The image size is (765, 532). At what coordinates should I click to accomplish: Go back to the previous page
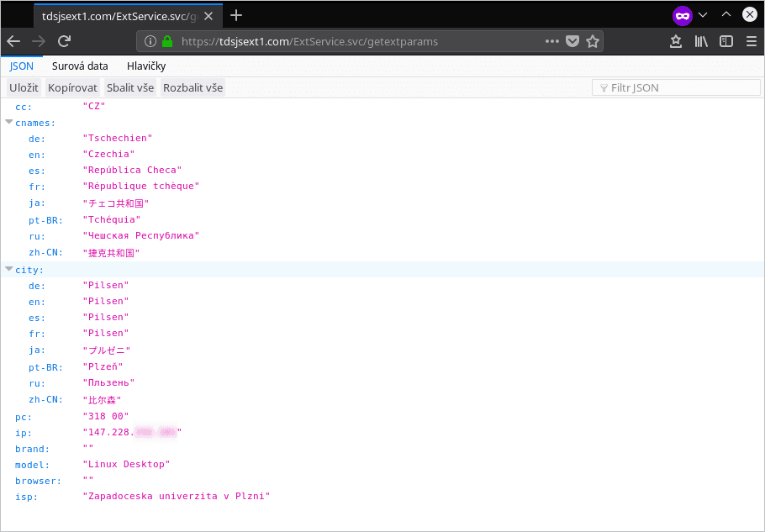(x=13, y=41)
